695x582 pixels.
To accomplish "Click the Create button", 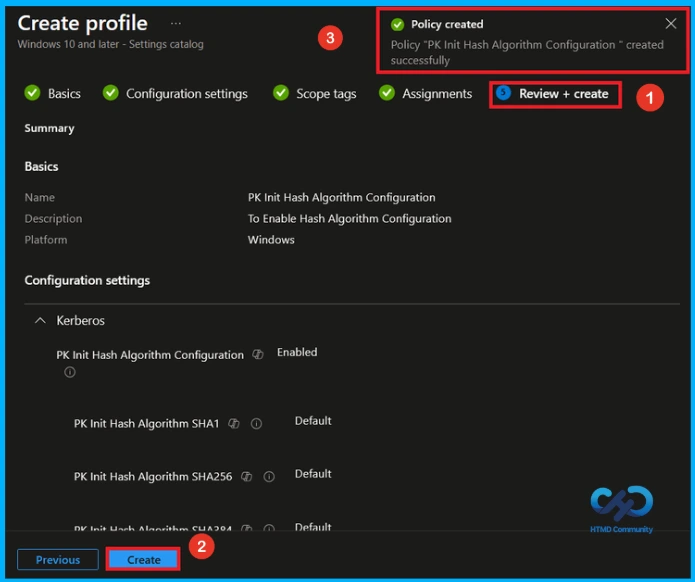I will (x=144, y=559).
